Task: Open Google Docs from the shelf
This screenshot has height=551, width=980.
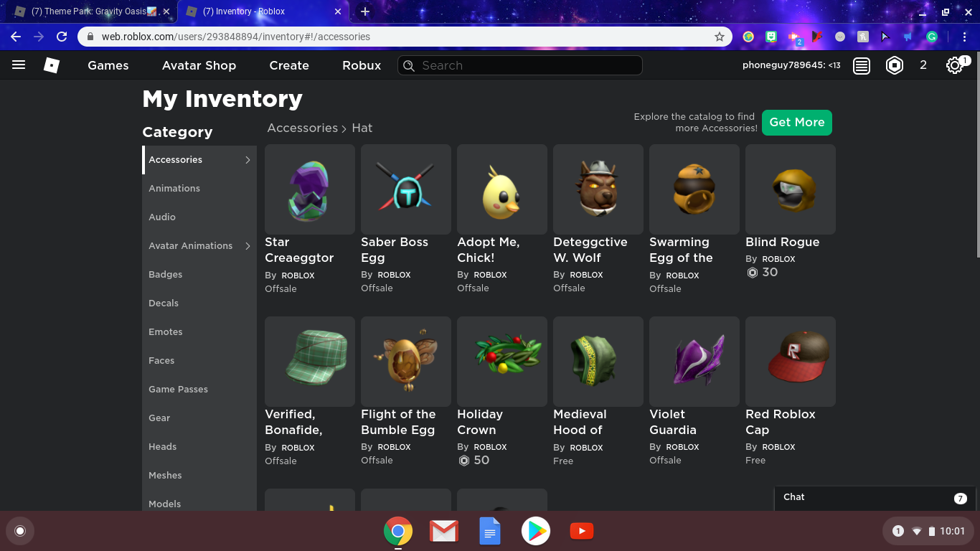Action: coord(490,531)
